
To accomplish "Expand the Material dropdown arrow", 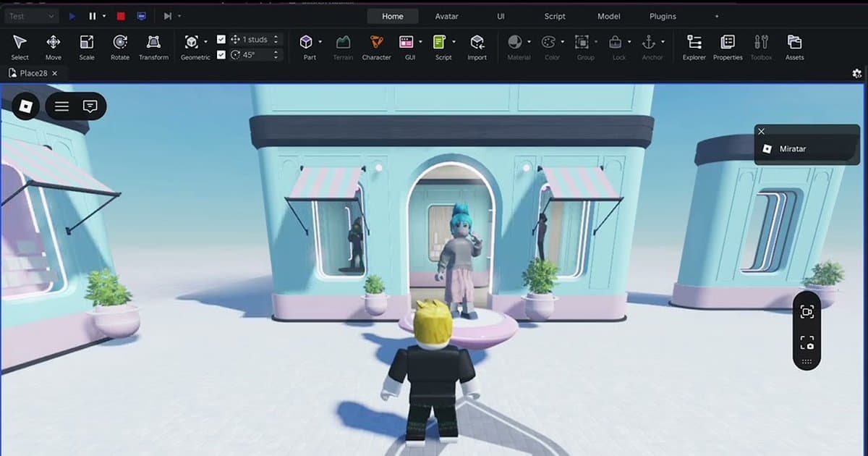I will pyautogui.click(x=529, y=41).
